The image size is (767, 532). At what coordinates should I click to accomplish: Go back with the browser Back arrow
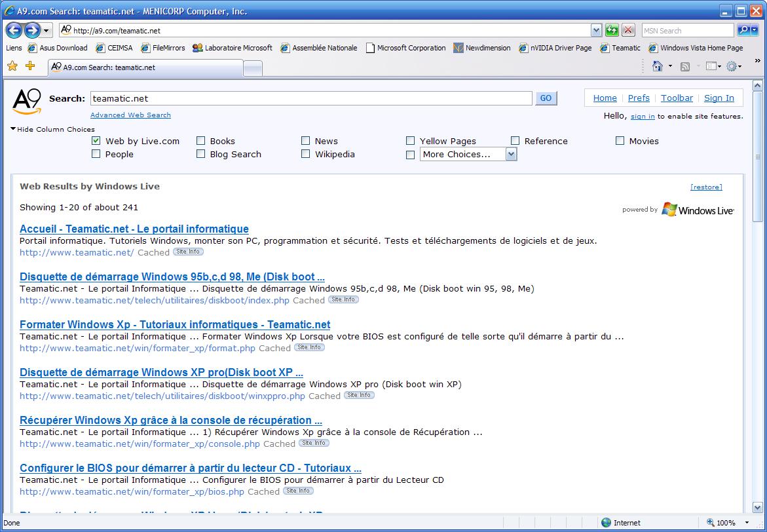pos(14,30)
